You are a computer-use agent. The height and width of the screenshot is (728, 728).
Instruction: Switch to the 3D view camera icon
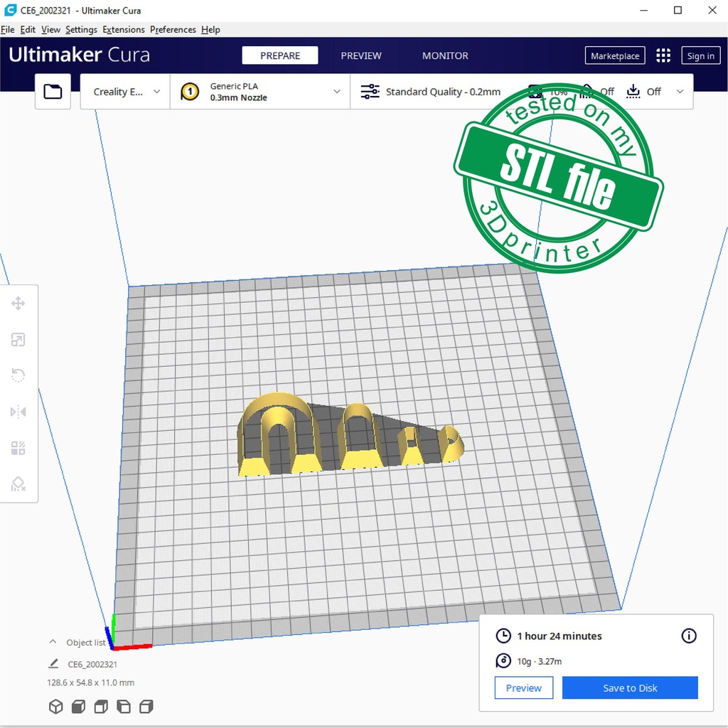pyautogui.click(x=55, y=707)
